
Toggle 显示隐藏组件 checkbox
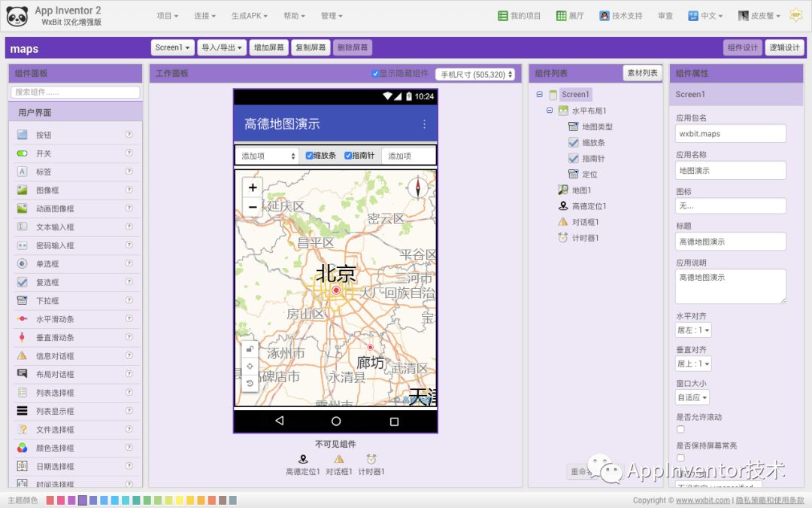coord(375,74)
